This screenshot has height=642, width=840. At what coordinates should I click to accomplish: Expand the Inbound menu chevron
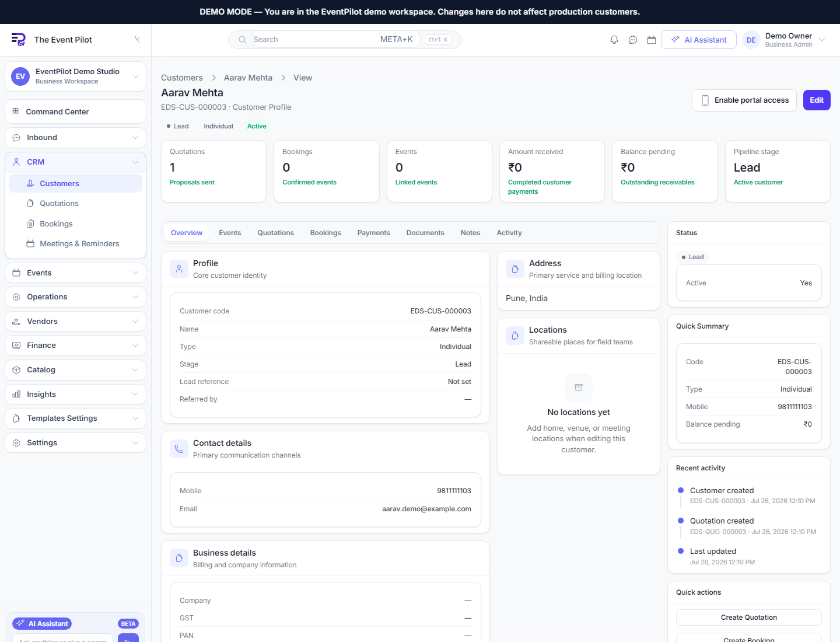click(x=135, y=138)
